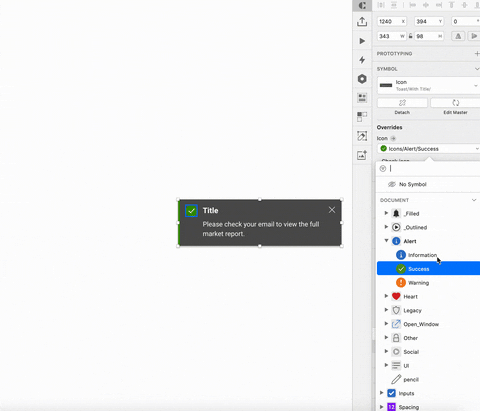
Task: Click the lightning bolt icon in sidebar
Action: pyautogui.click(x=362, y=60)
